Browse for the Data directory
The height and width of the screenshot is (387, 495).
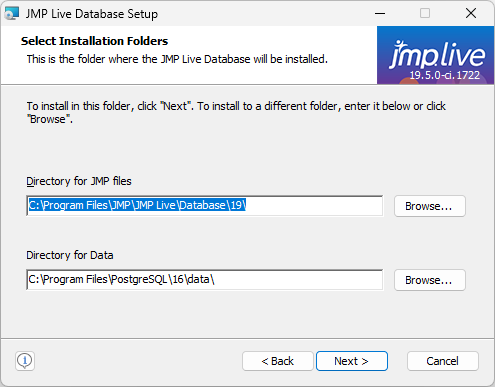430,280
